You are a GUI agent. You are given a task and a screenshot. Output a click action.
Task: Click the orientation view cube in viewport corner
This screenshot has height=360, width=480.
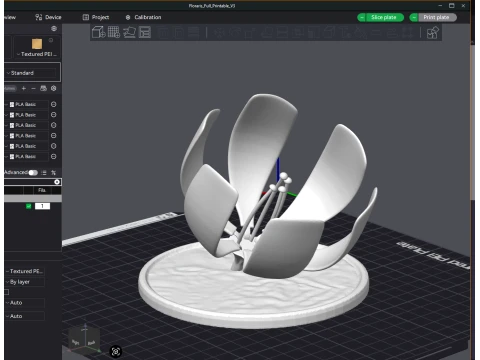tap(85, 339)
